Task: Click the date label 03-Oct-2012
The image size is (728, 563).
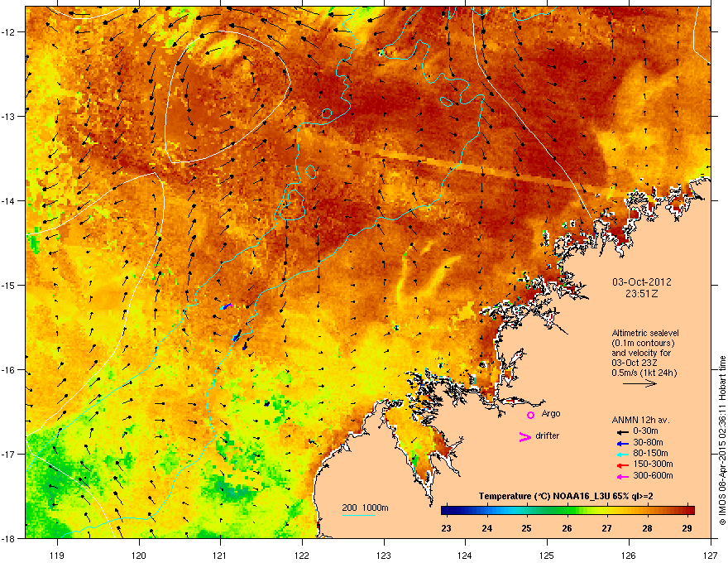Action: point(642,282)
